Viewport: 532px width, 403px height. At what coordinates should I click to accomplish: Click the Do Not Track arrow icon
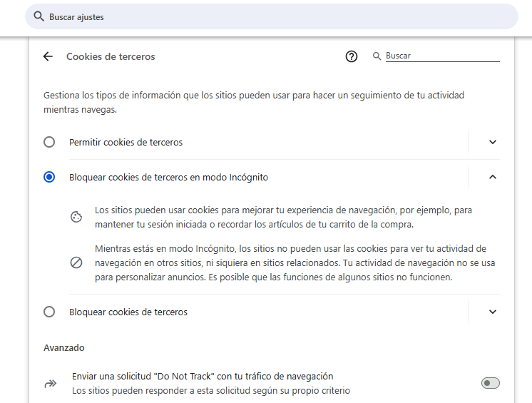pyautogui.click(x=51, y=384)
